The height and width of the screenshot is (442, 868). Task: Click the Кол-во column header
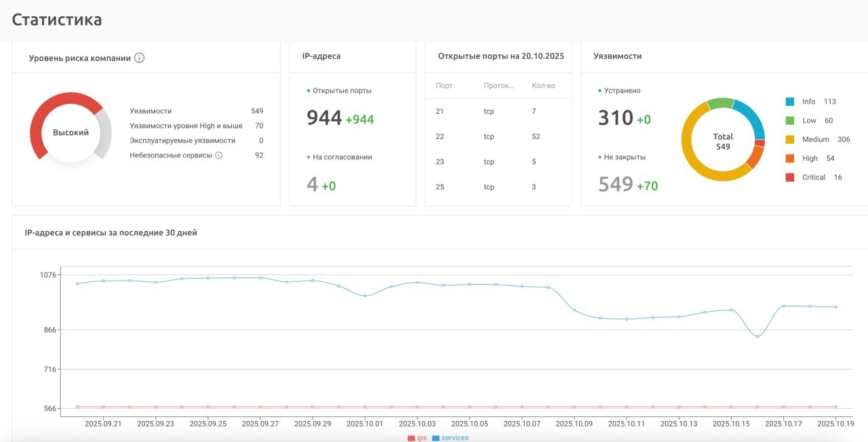544,85
